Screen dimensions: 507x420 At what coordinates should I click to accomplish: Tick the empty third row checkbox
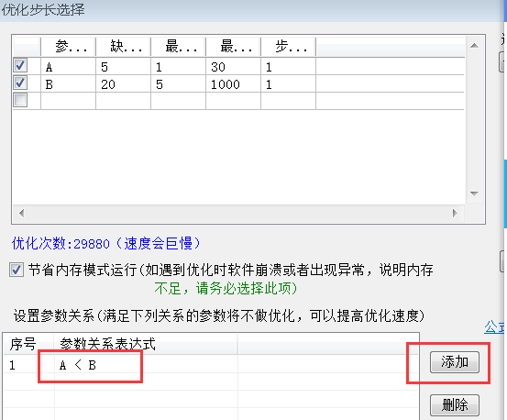click(20, 100)
